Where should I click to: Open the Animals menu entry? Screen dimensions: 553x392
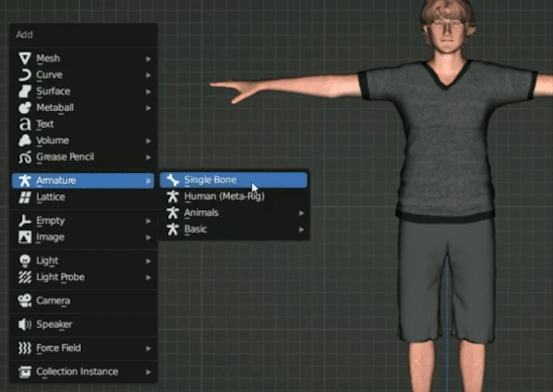coord(234,213)
